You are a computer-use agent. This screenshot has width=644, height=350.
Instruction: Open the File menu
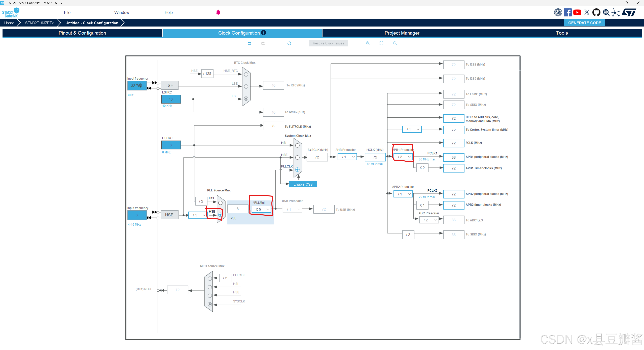67,12
